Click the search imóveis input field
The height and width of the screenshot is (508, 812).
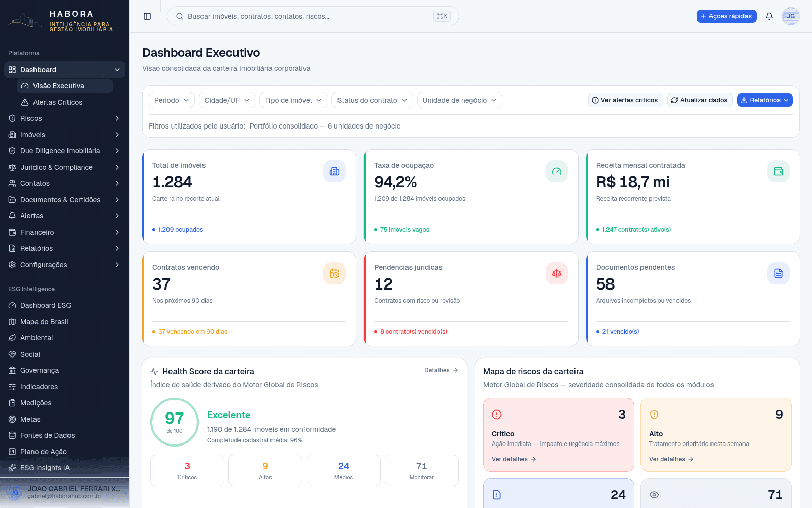(x=313, y=16)
